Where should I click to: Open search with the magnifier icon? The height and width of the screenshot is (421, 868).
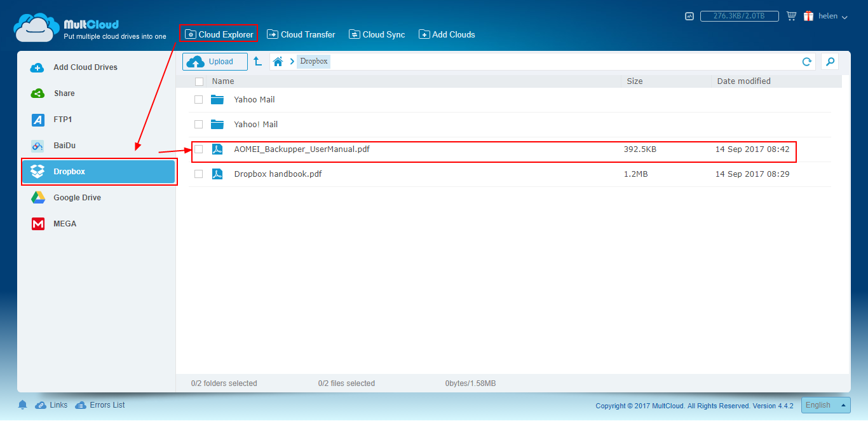(829, 62)
